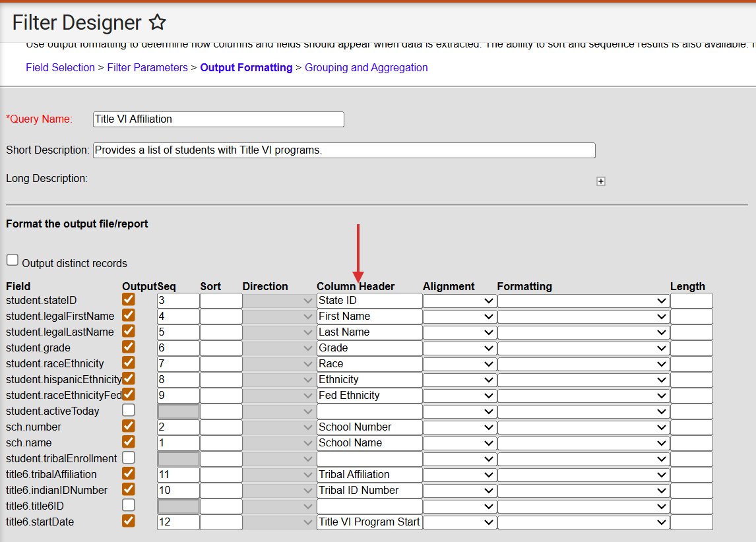Uncheck title6.startDate output checkbox
Viewport: 756px width, 542px height.
point(128,521)
